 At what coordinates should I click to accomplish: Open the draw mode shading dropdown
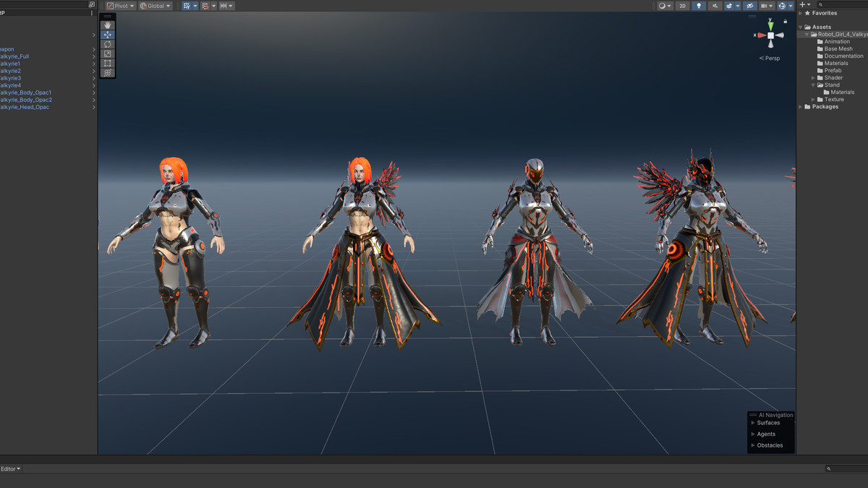point(665,6)
